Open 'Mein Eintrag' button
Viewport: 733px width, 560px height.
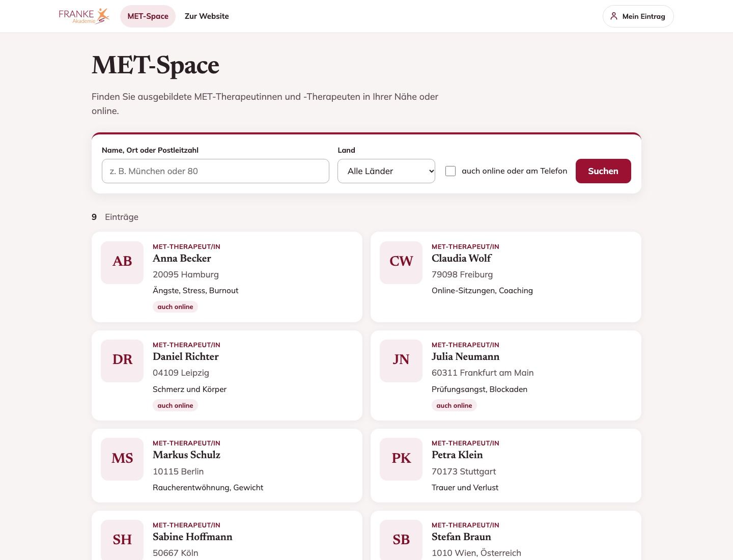point(638,16)
